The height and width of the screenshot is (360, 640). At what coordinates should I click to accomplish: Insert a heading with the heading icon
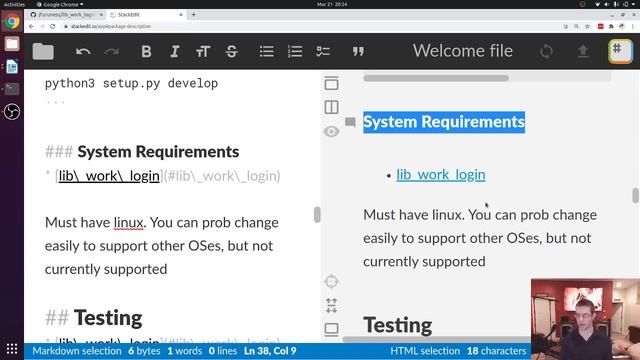(x=203, y=51)
